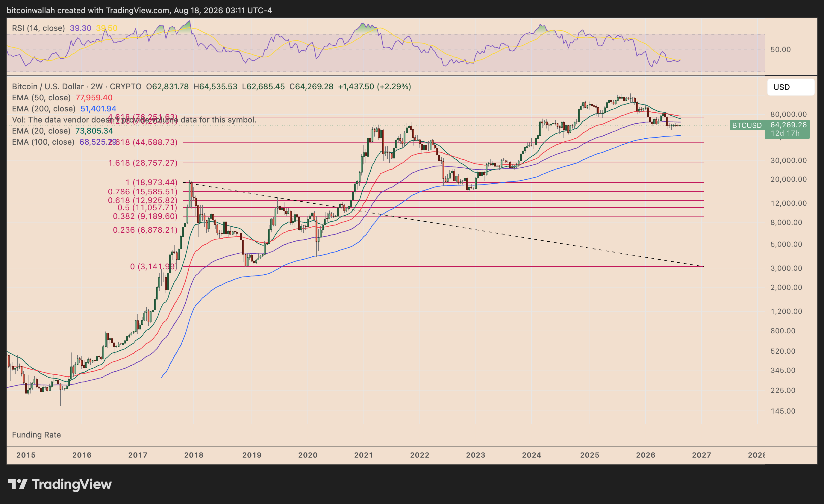
Task: Click the 800.00 price scale label
Action: (783, 331)
